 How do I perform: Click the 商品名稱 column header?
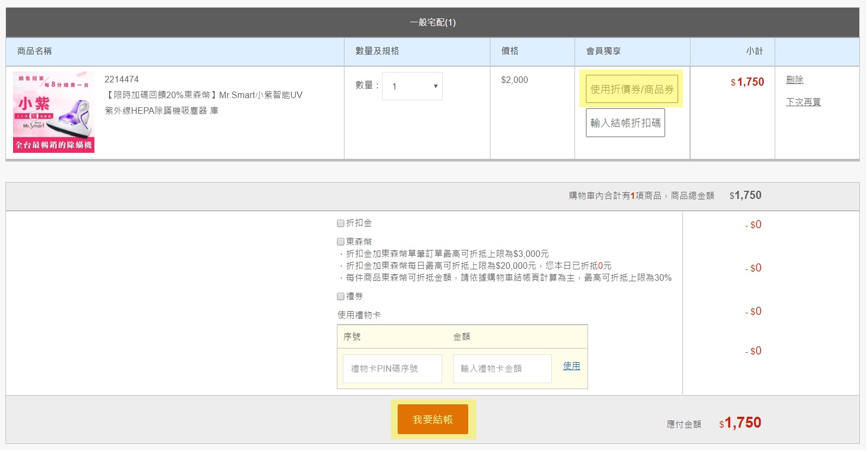(x=35, y=51)
